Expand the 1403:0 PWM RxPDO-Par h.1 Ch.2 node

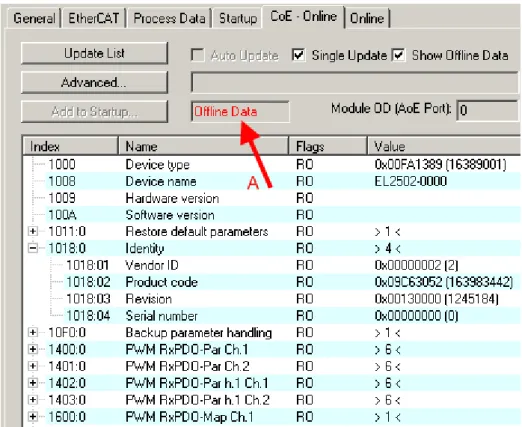click(33, 400)
